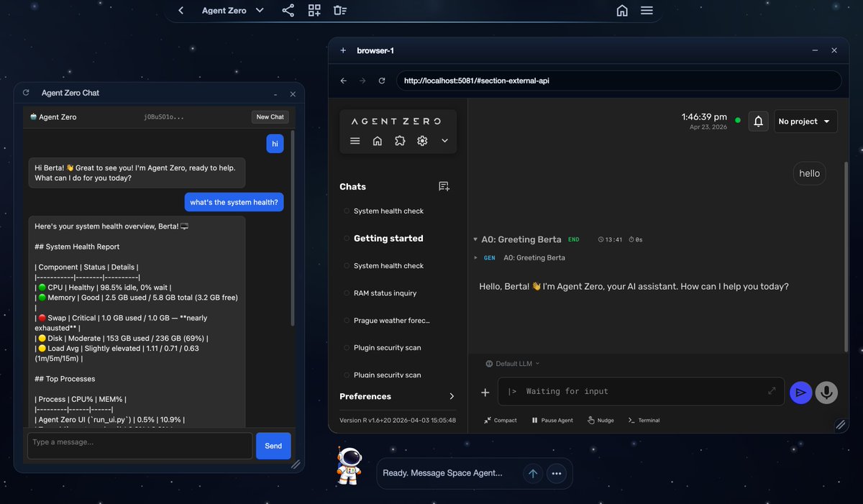
Task: Click the version info text in the sidebar
Action: [398, 420]
